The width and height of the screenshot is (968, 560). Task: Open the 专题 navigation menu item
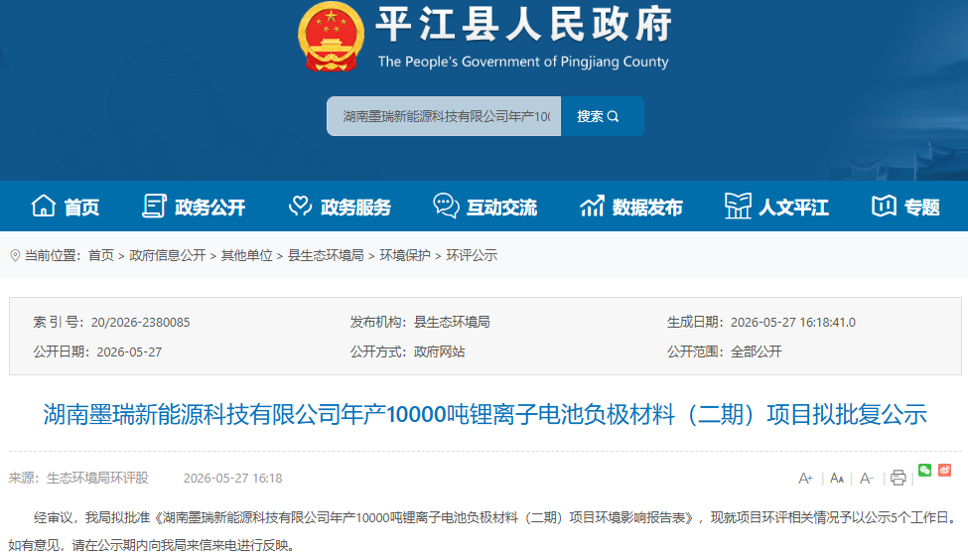(x=905, y=207)
